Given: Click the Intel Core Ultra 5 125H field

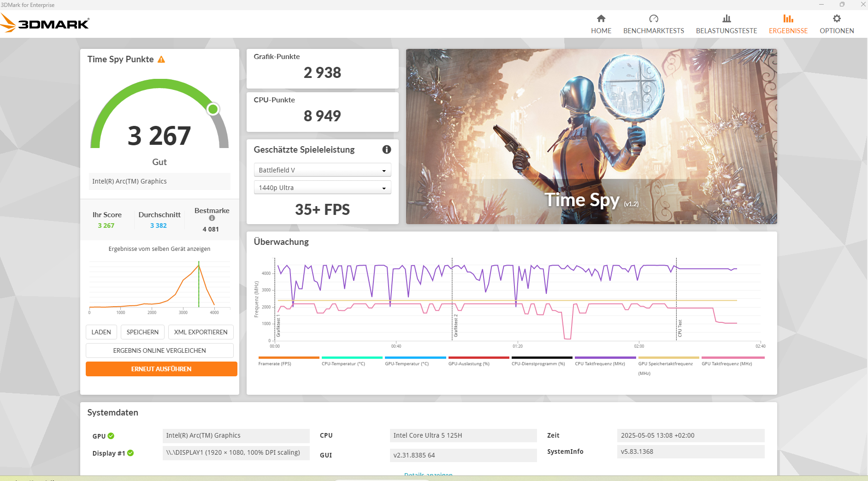Looking at the screenshot, I should [463, 435].
